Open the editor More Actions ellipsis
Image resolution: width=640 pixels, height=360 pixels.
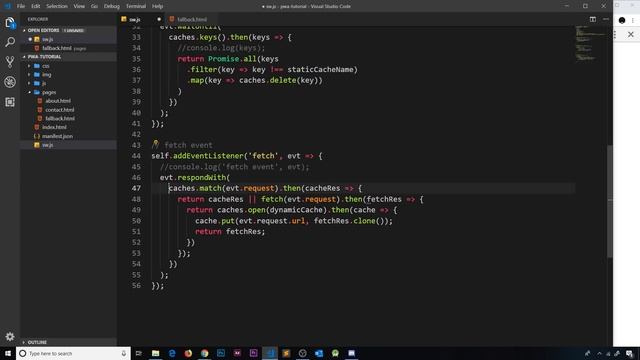pyautogui.click(x=606, y=19)
